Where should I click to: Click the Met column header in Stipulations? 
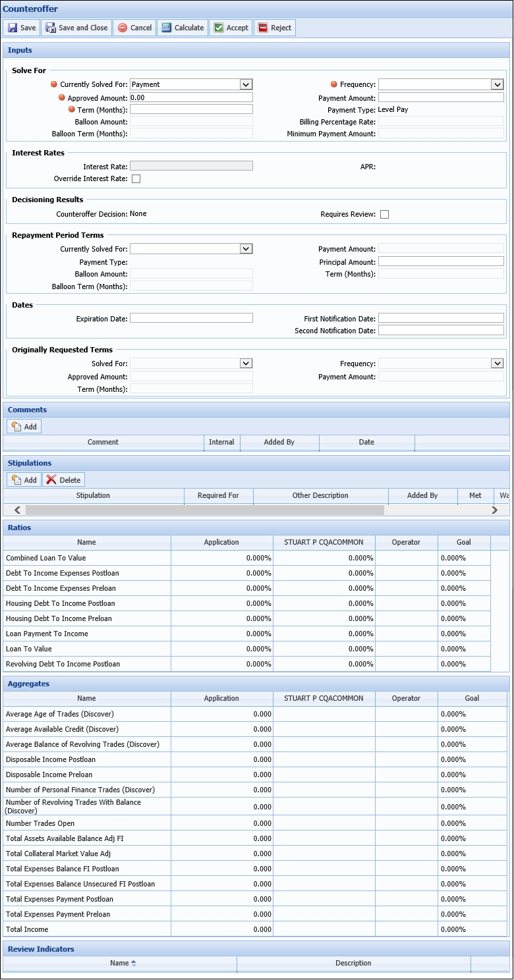coord(475,495)
